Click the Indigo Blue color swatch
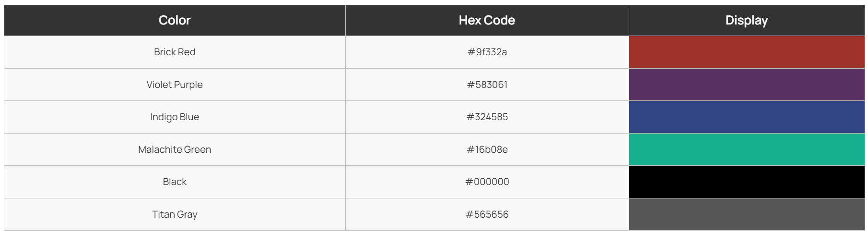The image size is (868, 234). 747,117
